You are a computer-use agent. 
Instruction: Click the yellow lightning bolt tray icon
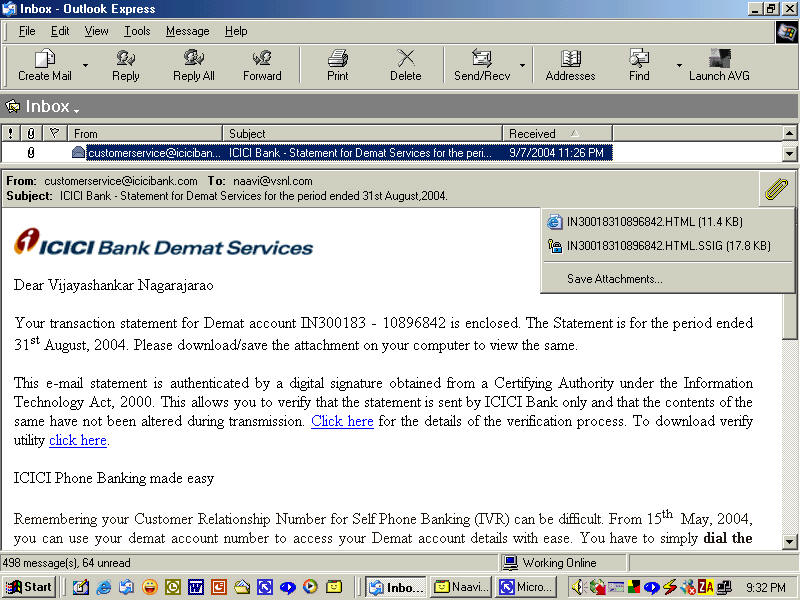click(670, 587)
